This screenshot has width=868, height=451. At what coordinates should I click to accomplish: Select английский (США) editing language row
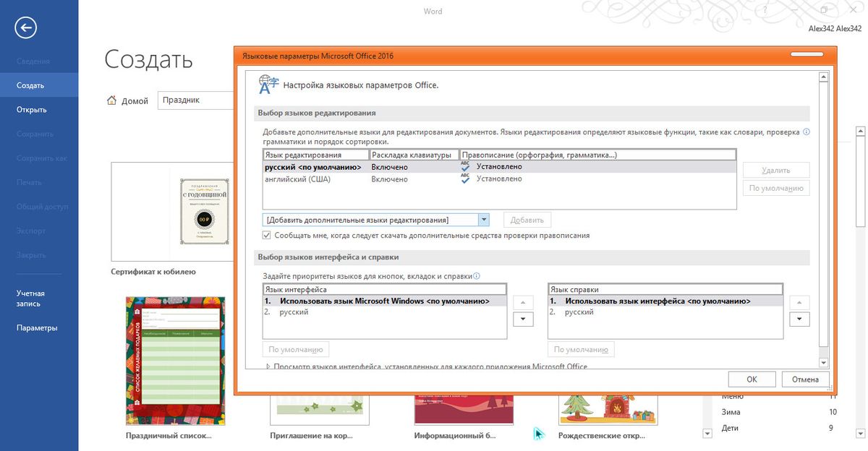tap(500, 179)
